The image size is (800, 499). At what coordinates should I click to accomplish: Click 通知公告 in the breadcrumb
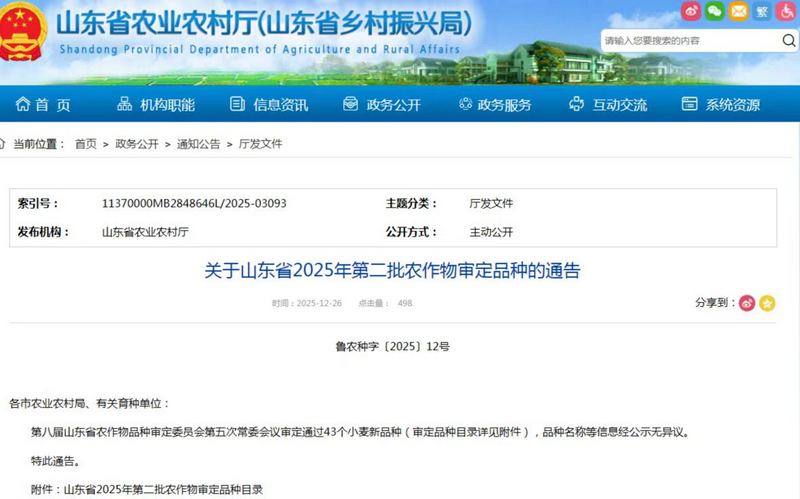click(x=198, y=144)
